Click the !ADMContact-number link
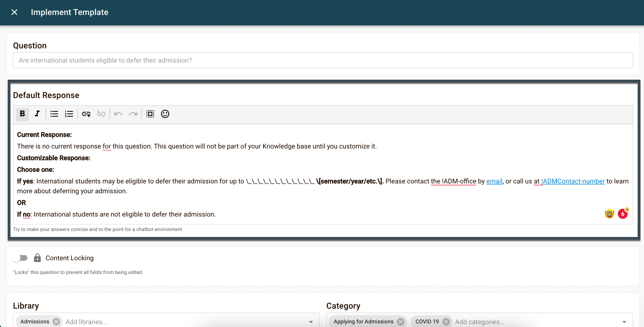This screenshot has height=327, width=644. tap(573, 181)
